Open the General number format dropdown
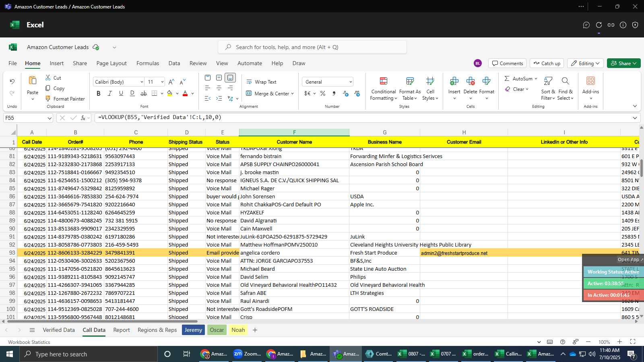 point(328,82)
